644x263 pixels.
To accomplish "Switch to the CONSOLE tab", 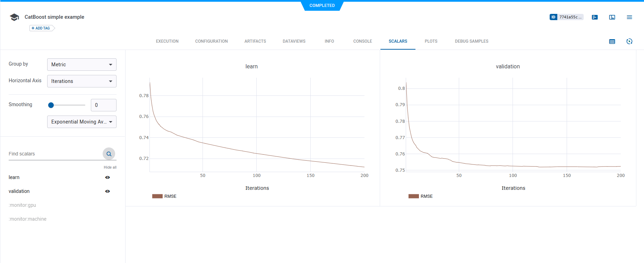I will pos(362,41).
